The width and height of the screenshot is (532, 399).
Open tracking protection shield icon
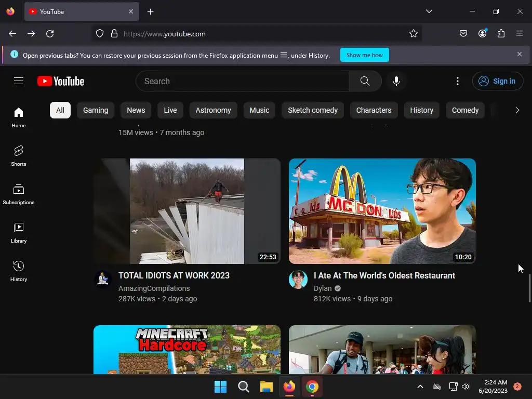[99, 34]
